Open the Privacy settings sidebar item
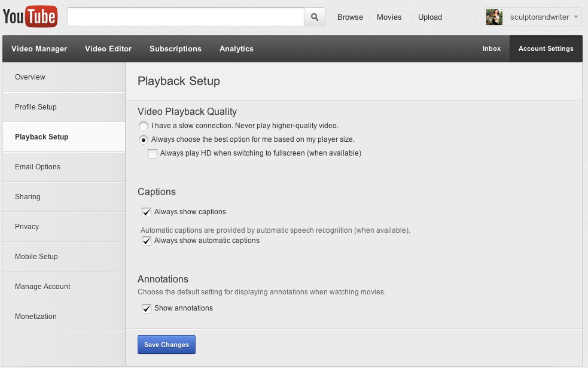Viewport: 588px width, 368px height. click(x=64, y=227)
